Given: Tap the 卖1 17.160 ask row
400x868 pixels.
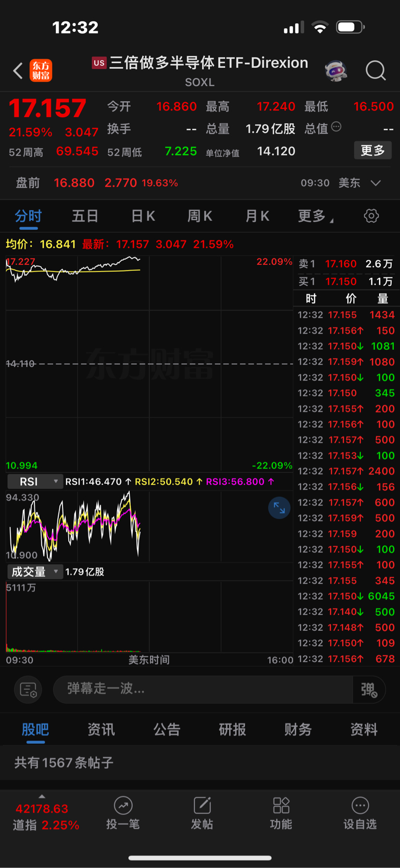Looking at the screenshot, I should pyautogui.click(x=346, y=264).
